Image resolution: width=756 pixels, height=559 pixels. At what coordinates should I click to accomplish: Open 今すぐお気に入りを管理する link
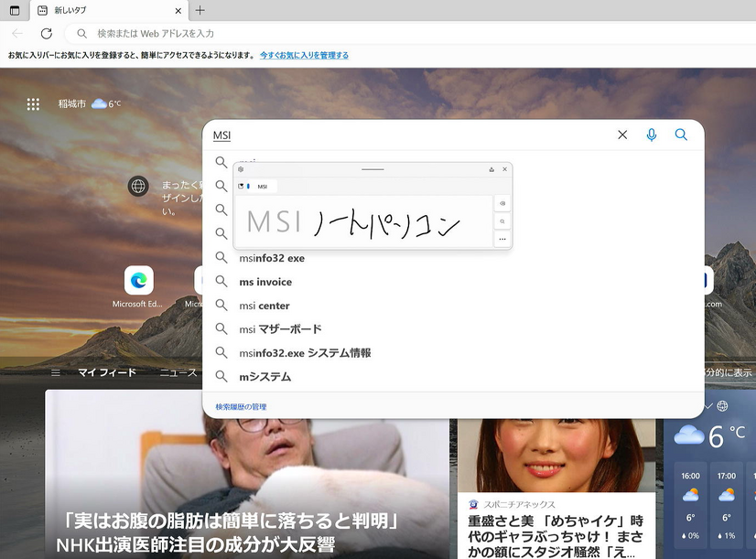(304, 56)
